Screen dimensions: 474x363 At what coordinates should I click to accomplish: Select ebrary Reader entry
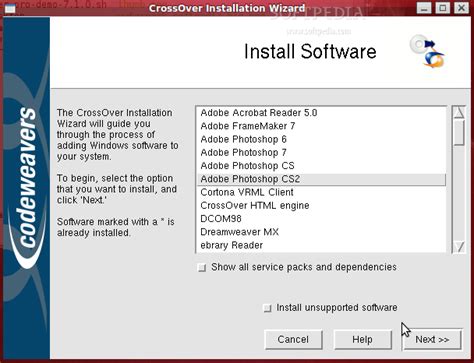(322, 245)
